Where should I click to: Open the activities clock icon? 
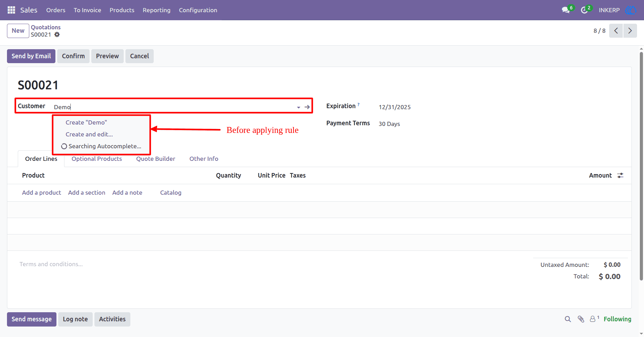[x=584, y=10]
